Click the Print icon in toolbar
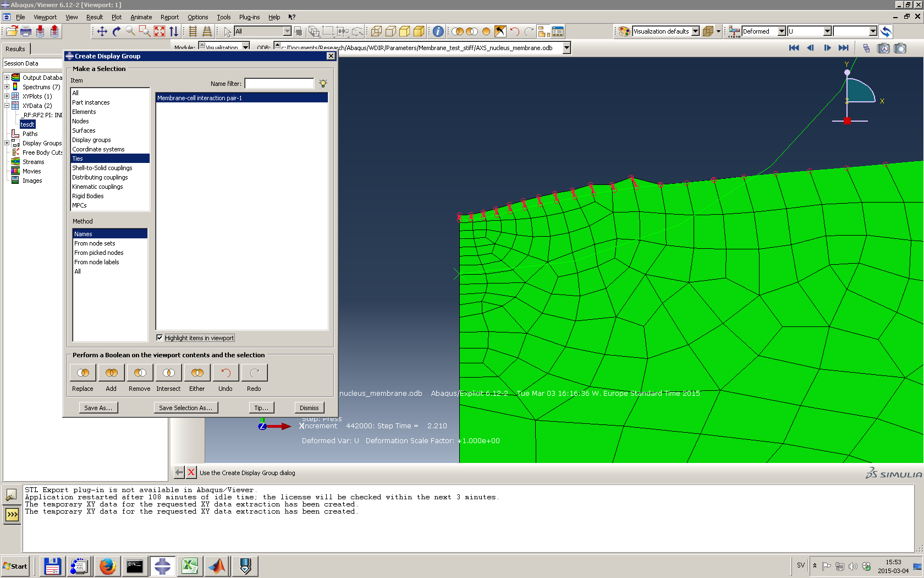Viewport: 924px width, 578px height. click(x=25, y=31)
